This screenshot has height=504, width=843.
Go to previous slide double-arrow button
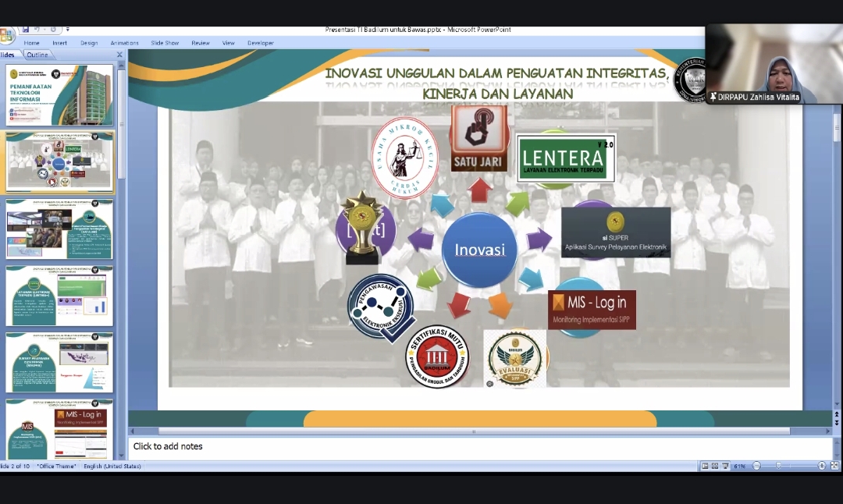pos(837,414)
